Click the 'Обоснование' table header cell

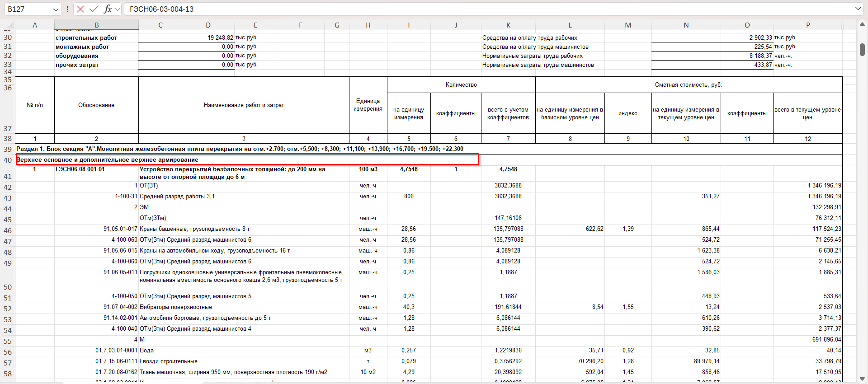pos(96,105)
